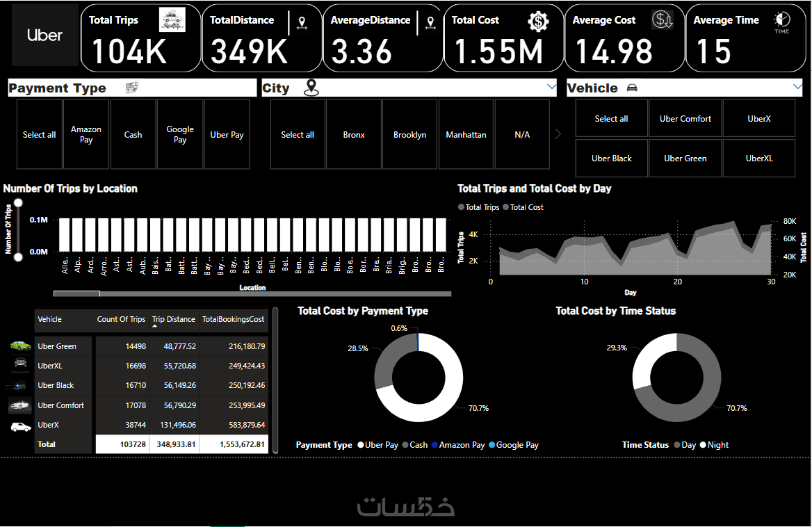Select the N/A city tile
The height and width of the screenshot is (527, 812).
[x=522, y=135]
